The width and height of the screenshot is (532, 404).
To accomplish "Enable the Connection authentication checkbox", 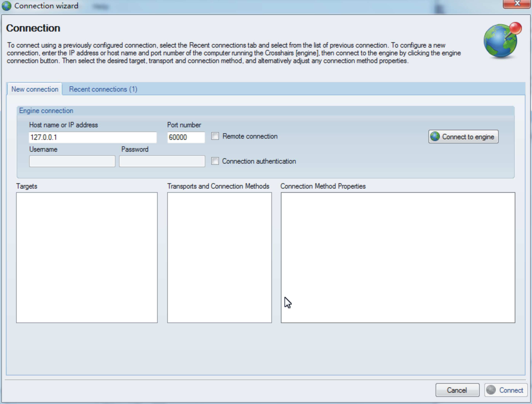I will pos(215,161).
